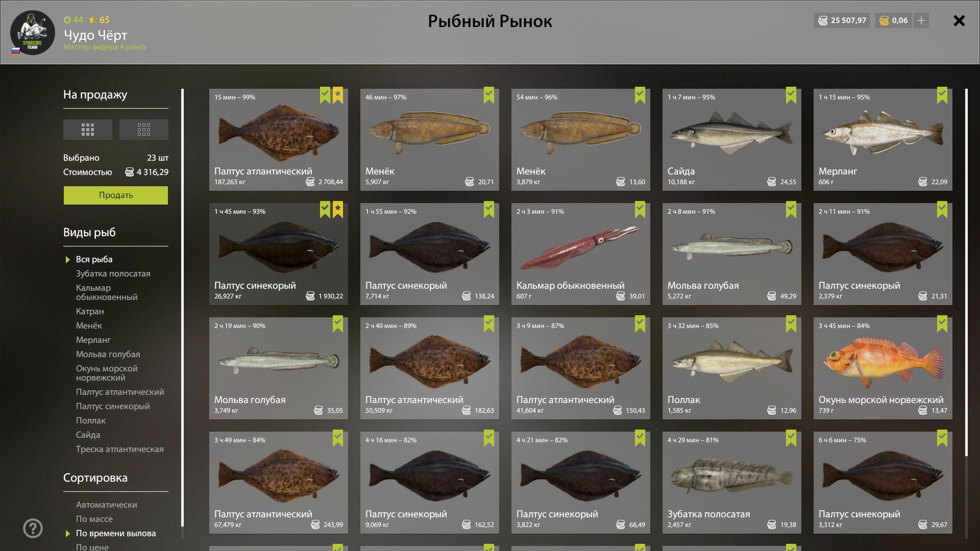Filter by Палтус синекорый in fish types
The width and height of the screenshot is (980, 551).
click(113, 406)
